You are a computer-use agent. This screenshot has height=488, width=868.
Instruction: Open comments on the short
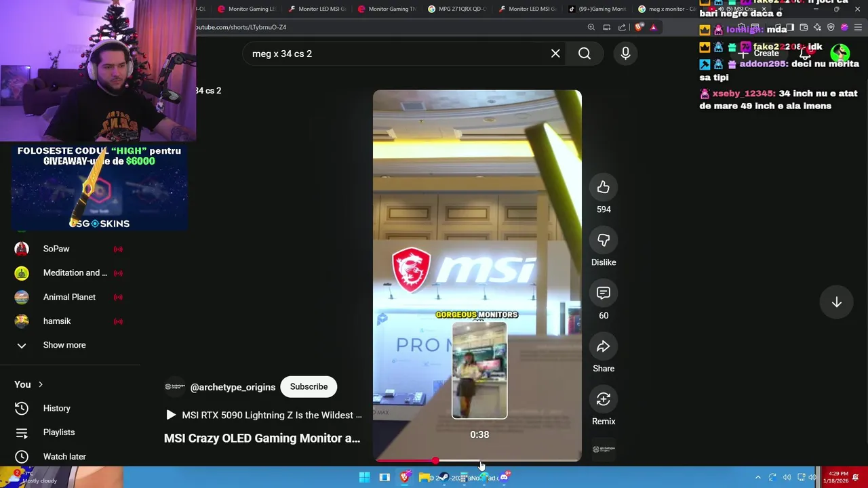pos(604,293)
